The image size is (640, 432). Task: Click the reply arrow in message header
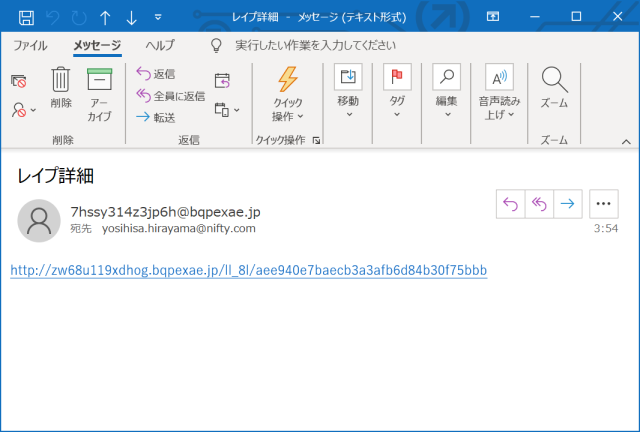click(x=510, y=204)
